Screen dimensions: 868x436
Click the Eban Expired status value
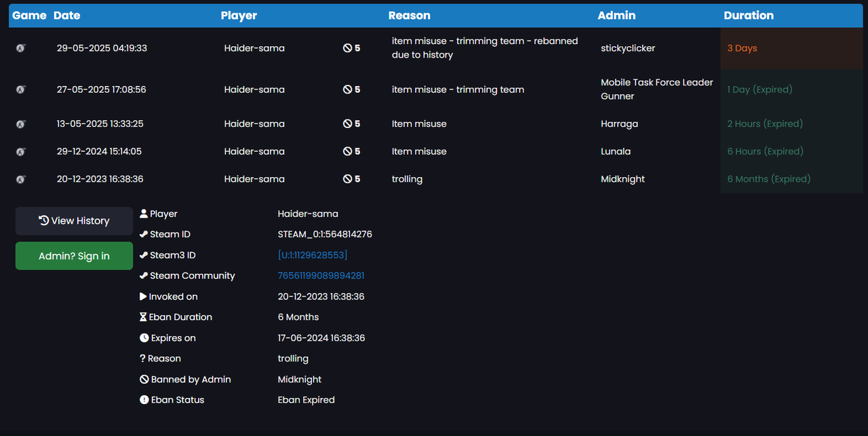coord(307,399)
